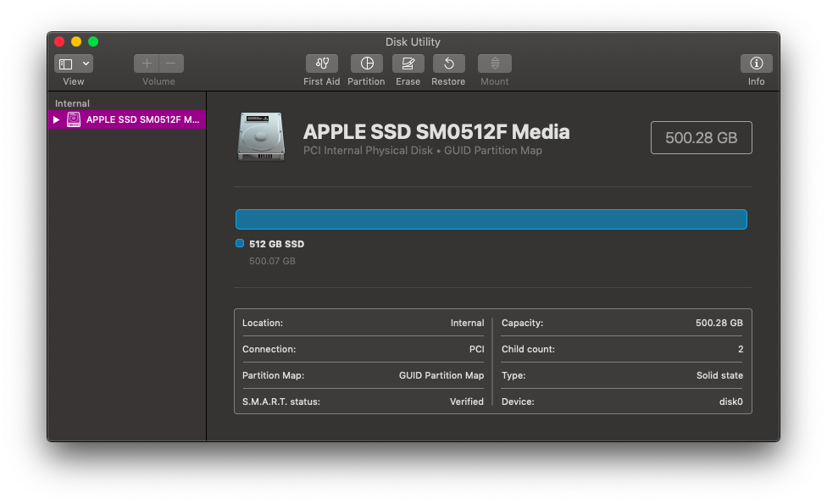Click the 'Location:' label
The width and height of the screenshot is (827, 504).
pos(263,323)
